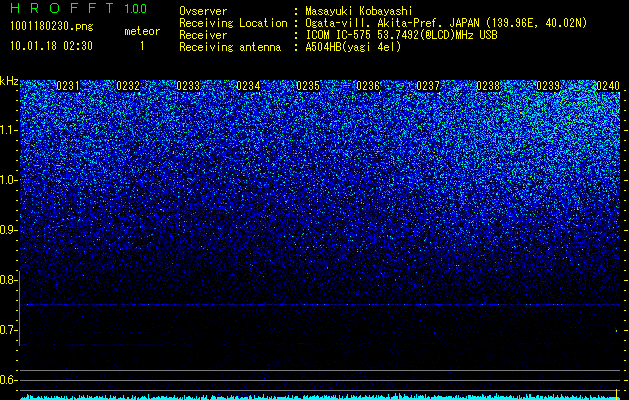Click the 0236 time marker label
Screen dimensions: 629x400
click(368, 86)
